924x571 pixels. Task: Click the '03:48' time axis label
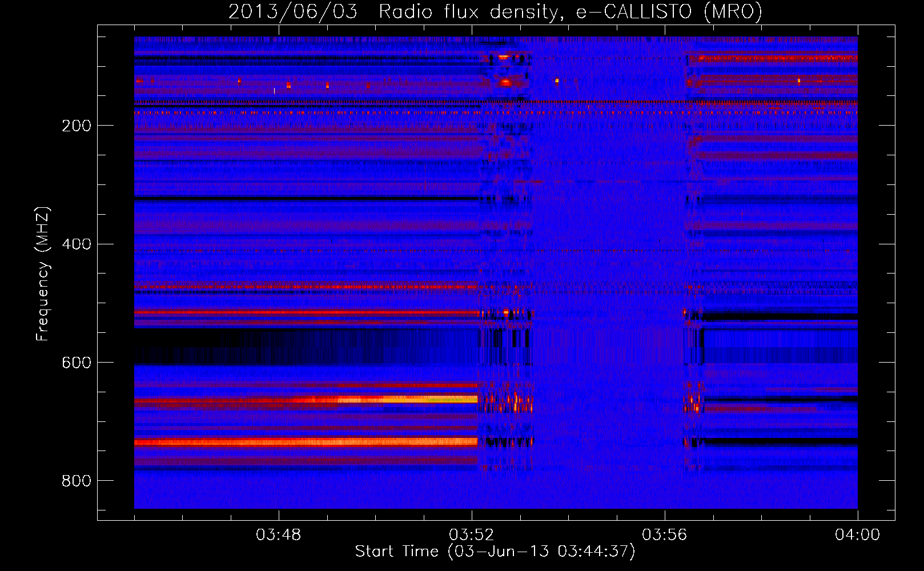278,535
